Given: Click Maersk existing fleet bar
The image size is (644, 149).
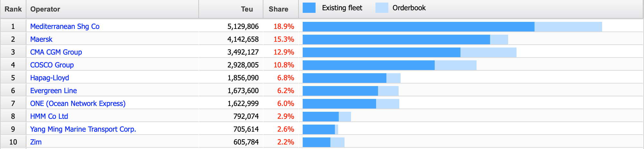Looking at the screenshot, I should [396, 39].
